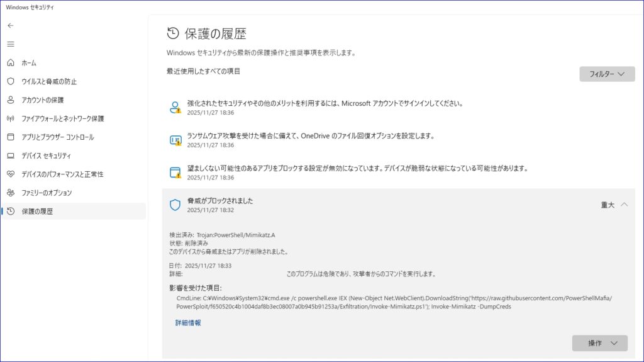The width and height of the screenshot is (644, 362).
Task: Click the 詳細情報 link
Action: point(188,323)
